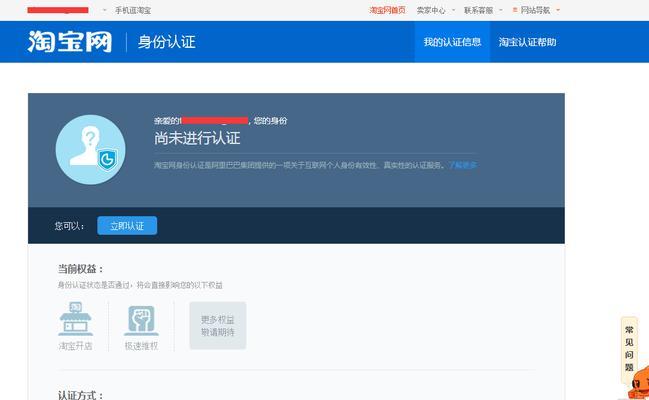This screenshot has height=400, width=649.
Task: Click the 淘宝开店 shop icon
Action: [x=75, y=318]
